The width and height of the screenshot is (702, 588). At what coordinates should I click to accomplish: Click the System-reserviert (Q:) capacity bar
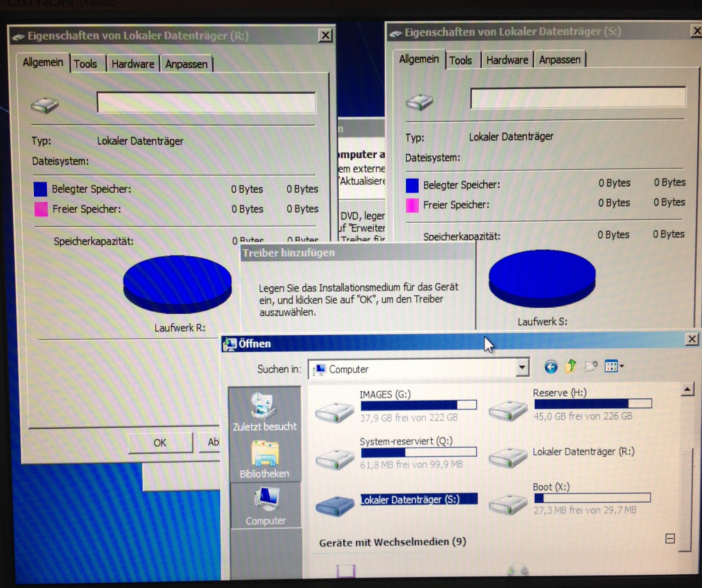[x=419, y=452]
